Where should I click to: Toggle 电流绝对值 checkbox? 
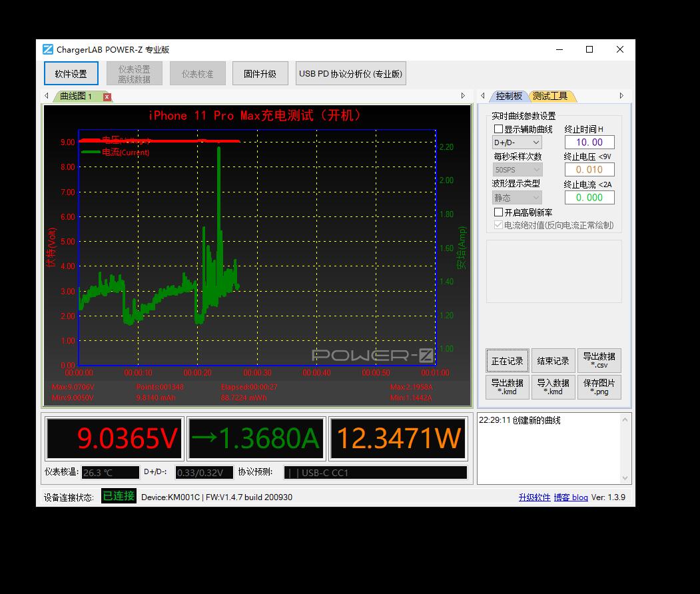pos(498,225)
